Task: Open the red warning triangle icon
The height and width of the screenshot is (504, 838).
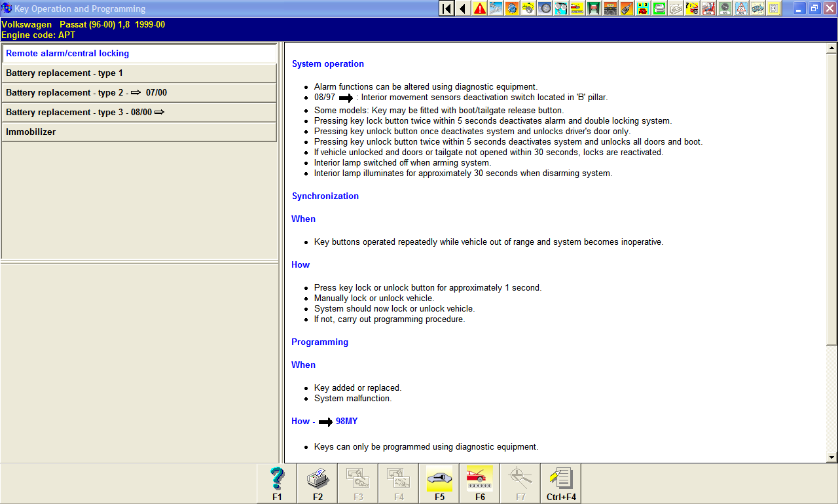Action: pos(480,9)
